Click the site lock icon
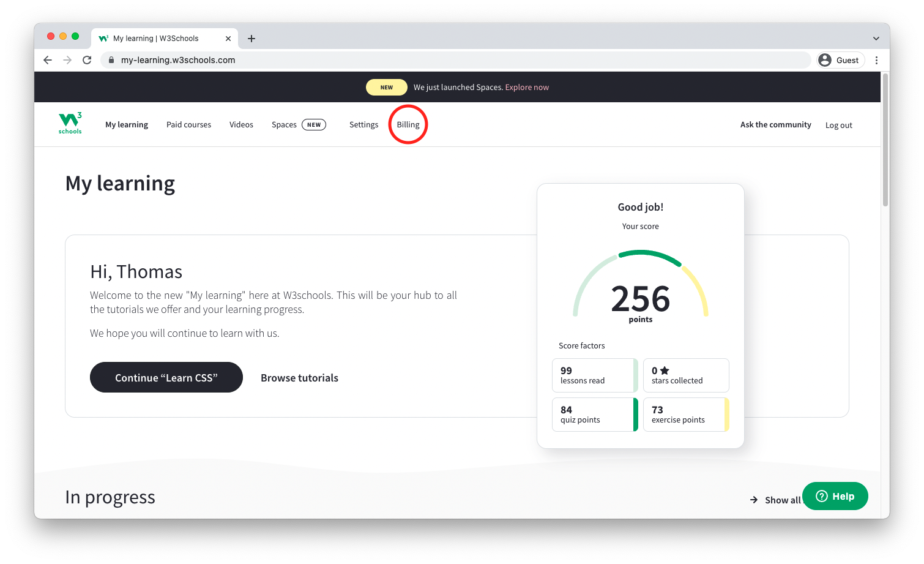Image resolution: width=924 pixels, height=564 pixels. 111,60
